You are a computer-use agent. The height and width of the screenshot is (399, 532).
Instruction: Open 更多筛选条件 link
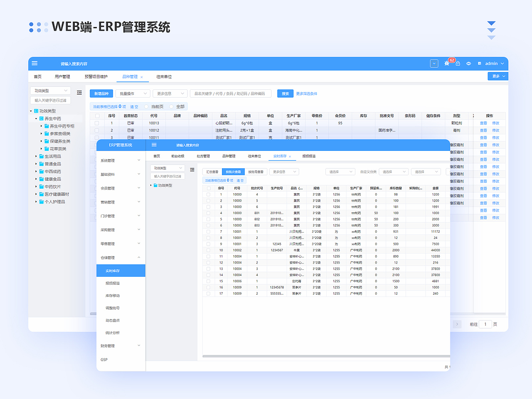pyautogui.click(x=307, y=94)
